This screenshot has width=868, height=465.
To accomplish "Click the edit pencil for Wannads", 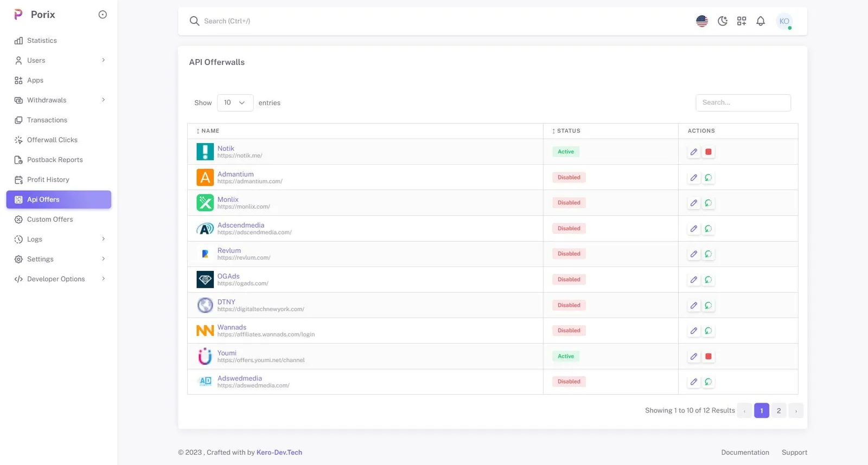I will [694, 331].
